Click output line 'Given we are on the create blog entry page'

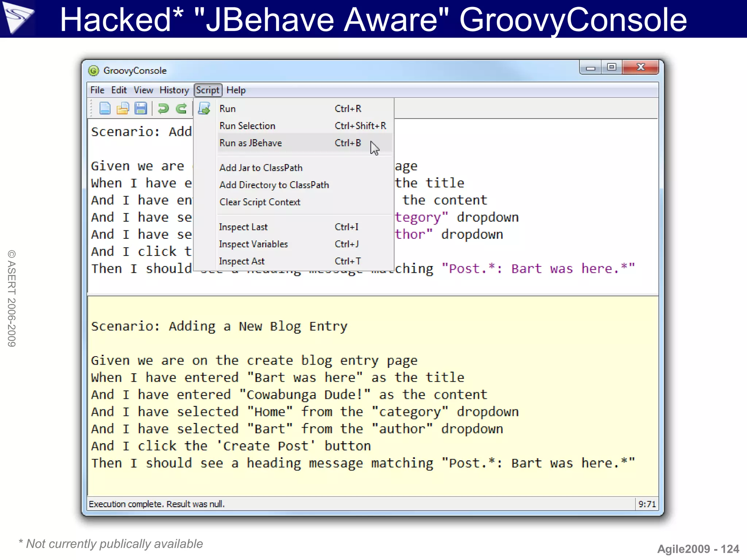(x=254, y=360)
